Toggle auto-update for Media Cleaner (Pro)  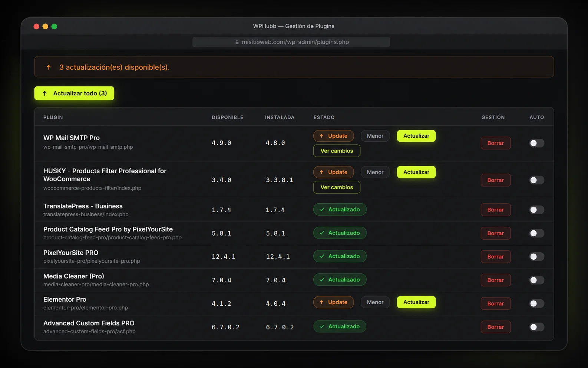tap(536, 280)
